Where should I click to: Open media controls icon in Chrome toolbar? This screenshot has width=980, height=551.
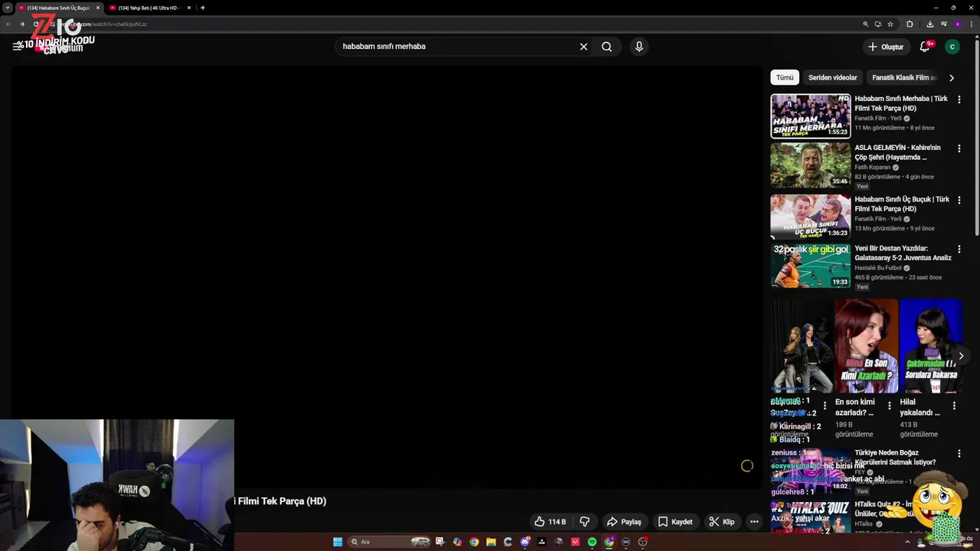[944, 24]
